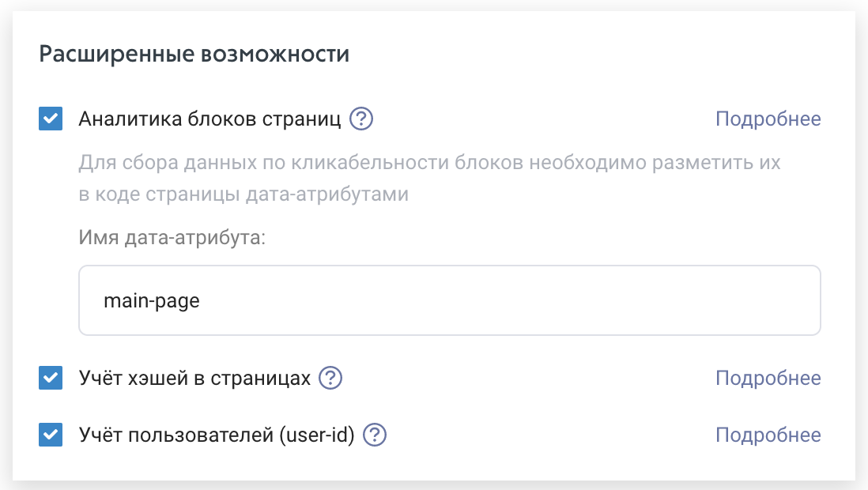The height and width of the screenshot is (490, 868).
Task: Click the (user-id) text in the label
Action: [317, 435]
